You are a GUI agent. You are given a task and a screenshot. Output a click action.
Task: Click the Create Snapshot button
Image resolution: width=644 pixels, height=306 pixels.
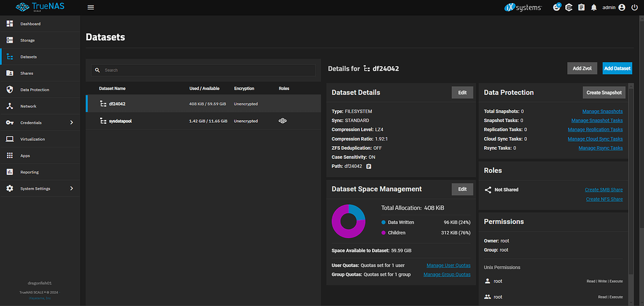coord(604,93)
